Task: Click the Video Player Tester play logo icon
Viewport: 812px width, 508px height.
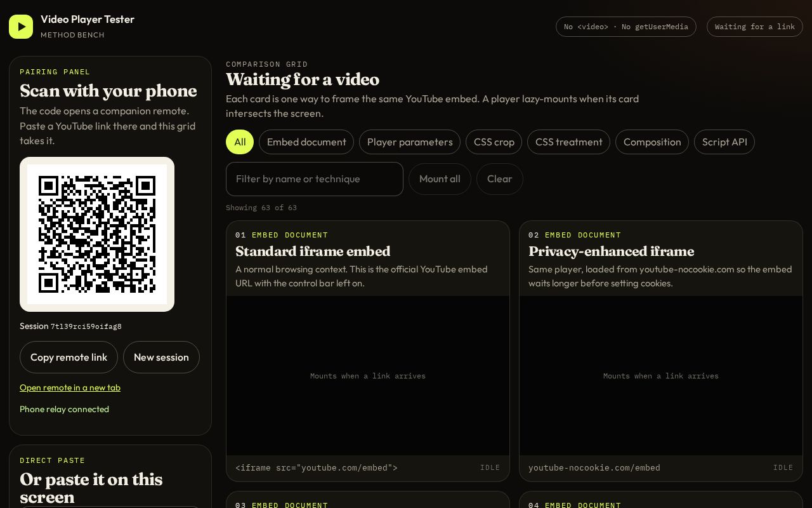Action: [21, 27]
